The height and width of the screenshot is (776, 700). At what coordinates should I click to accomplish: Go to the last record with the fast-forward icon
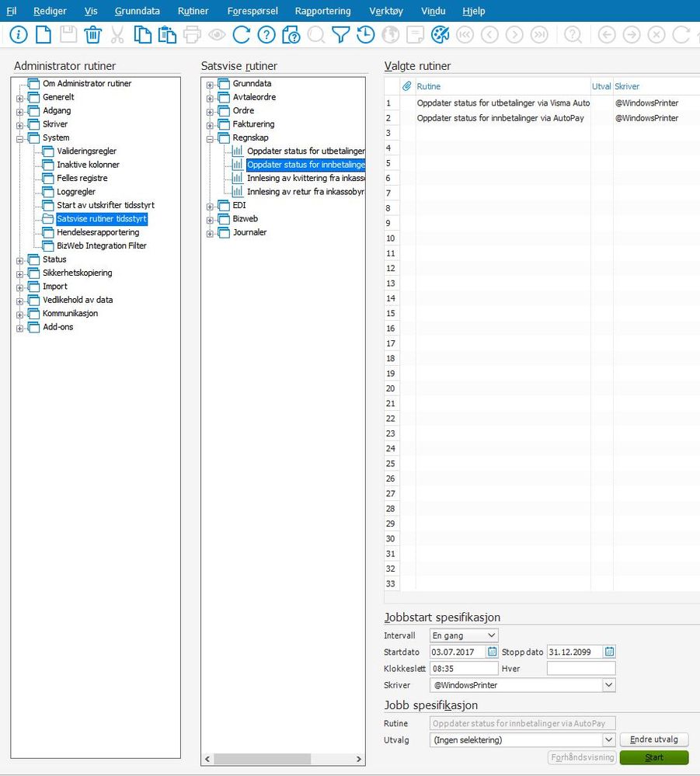click(x=539, y=35)
